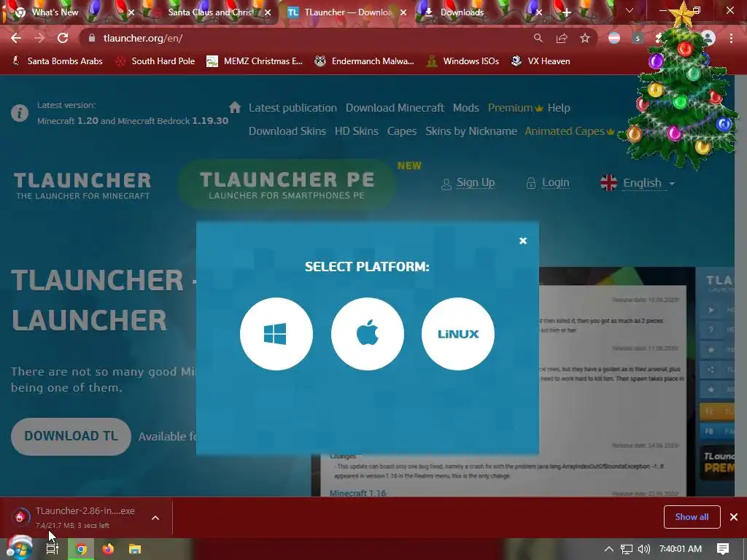Viewport: 747px width, 560px height.
Task: Open Animated Capes menu item
Action: point(569,131)
